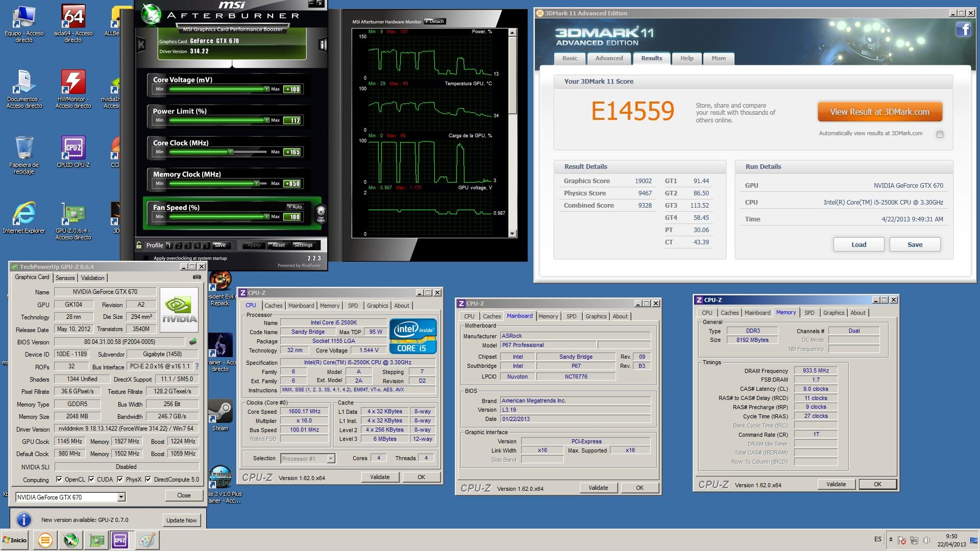Click the Update Now button in GPU-Z
Image resolution: width=980 pixels, height=551 pixels.
pos(181,520)
